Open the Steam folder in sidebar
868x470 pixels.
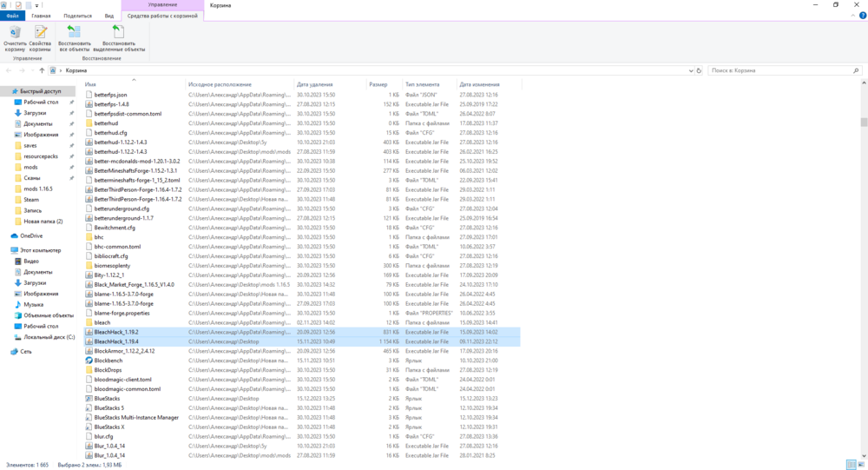[x=31, y=200]
